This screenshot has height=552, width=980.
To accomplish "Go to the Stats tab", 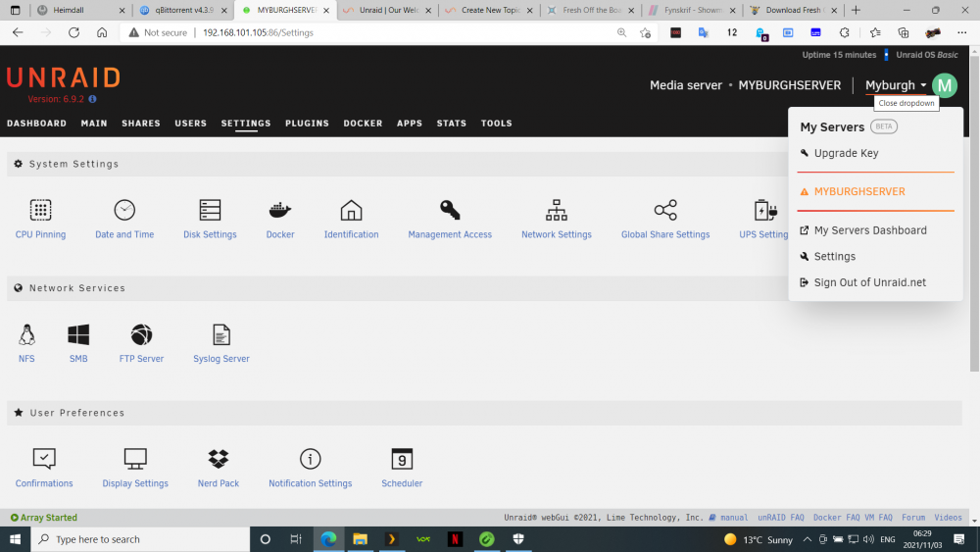I will point(451,124).
